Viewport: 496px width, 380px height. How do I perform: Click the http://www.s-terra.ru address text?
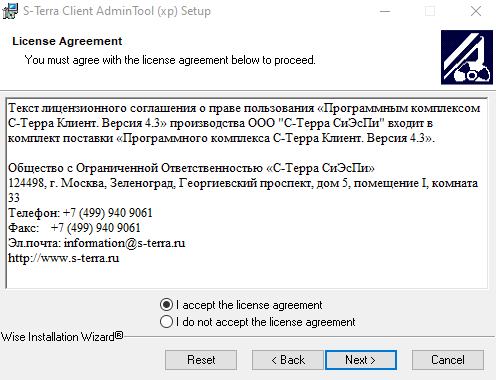click(63, 258)
